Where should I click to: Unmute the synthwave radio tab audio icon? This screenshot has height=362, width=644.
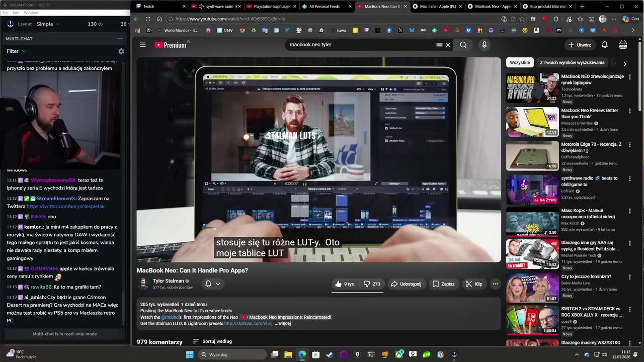(x=201, y=7)
